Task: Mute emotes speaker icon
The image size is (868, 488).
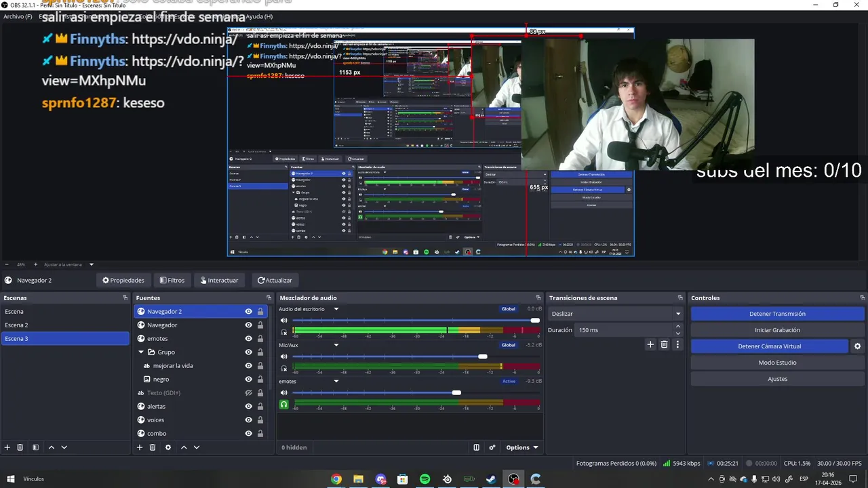Action: pyautogui.click(x=284, y=392)
